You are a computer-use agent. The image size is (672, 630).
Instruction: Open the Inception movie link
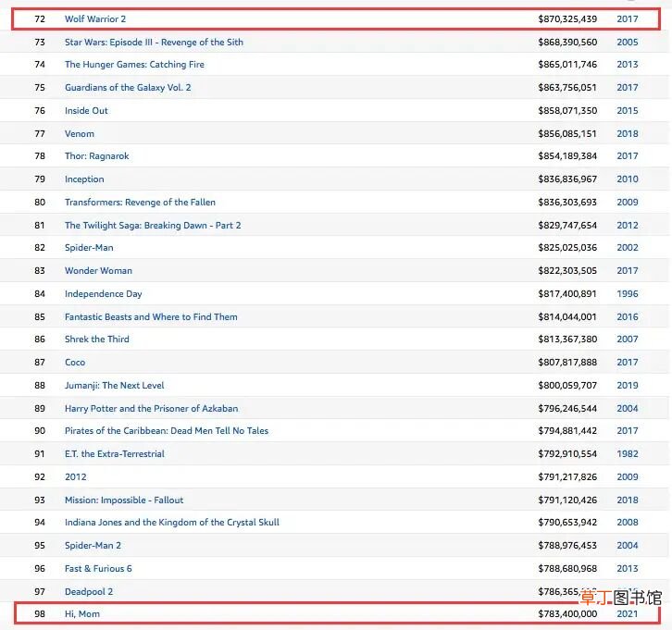[x=84, y=179]
